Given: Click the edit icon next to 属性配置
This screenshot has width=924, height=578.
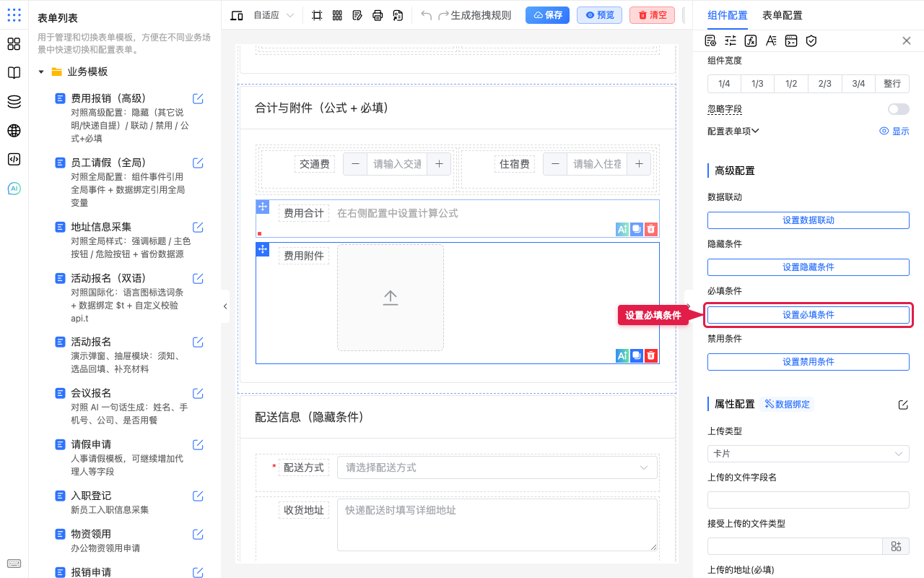Looking at the screenshot, I should click(x=903, y=405).
